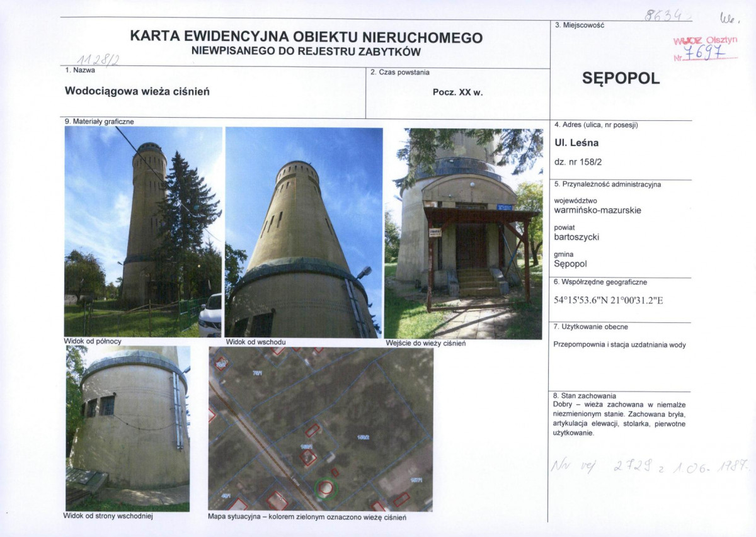This screenshot has height=537, width=756.
Task: Select 'Przepompownia i stacja uzdatniania wody'
Action: (619, 344)
